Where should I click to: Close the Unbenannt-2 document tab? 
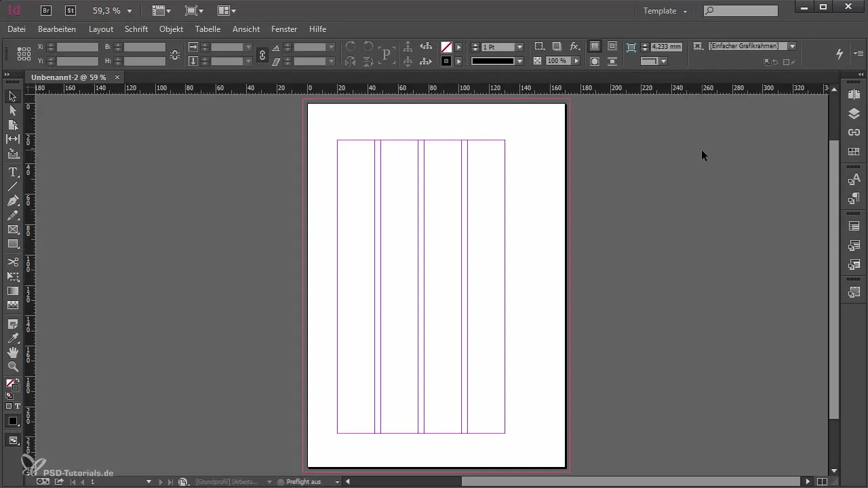(x=117, y=77)
